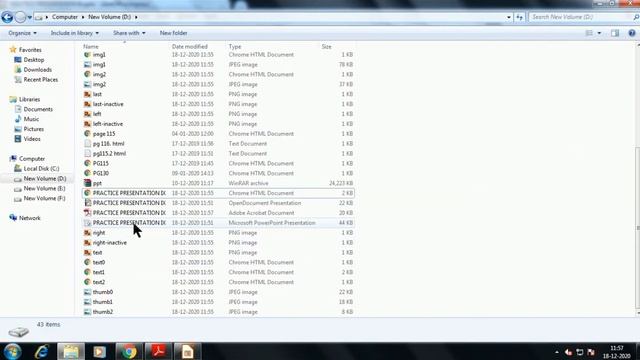The width and height of the screenshot is (640, 360).
Task: Select the text0 Chrome HTML icon
Action: (x=87, y=262)
